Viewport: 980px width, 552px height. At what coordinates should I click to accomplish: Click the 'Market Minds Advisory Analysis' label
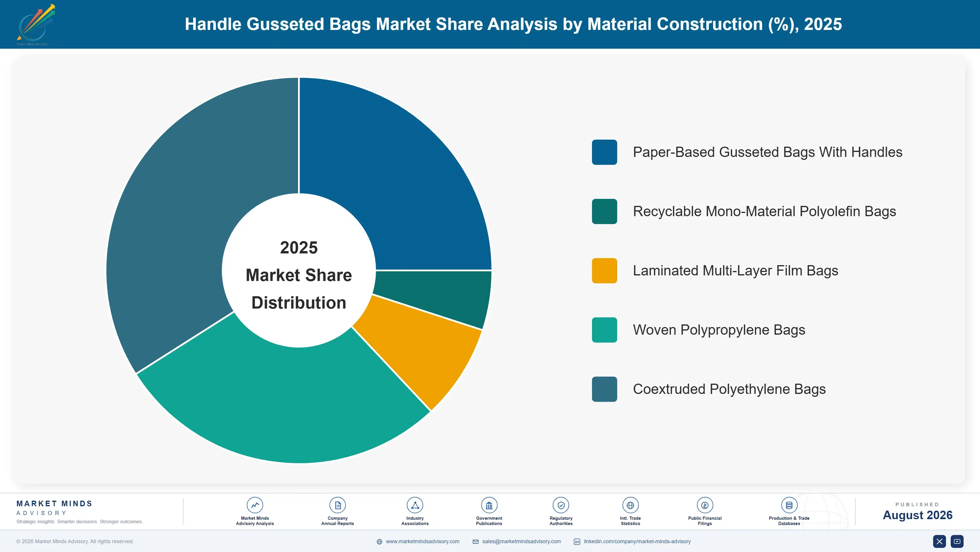click(254, 521)
